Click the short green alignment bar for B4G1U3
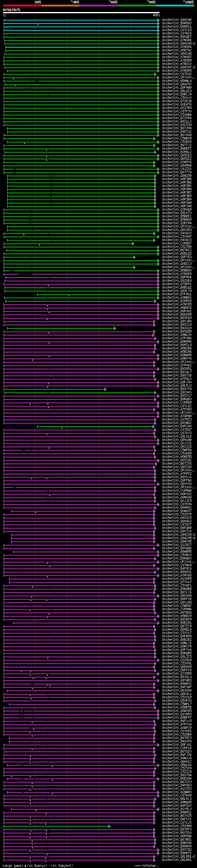 pos(62,328)
